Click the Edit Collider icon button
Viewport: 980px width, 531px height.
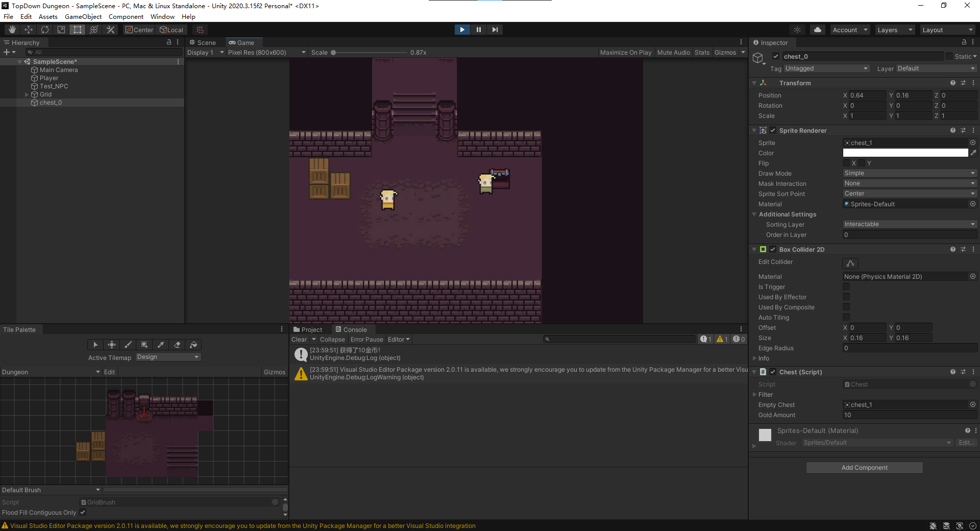(x=850, y=263)
